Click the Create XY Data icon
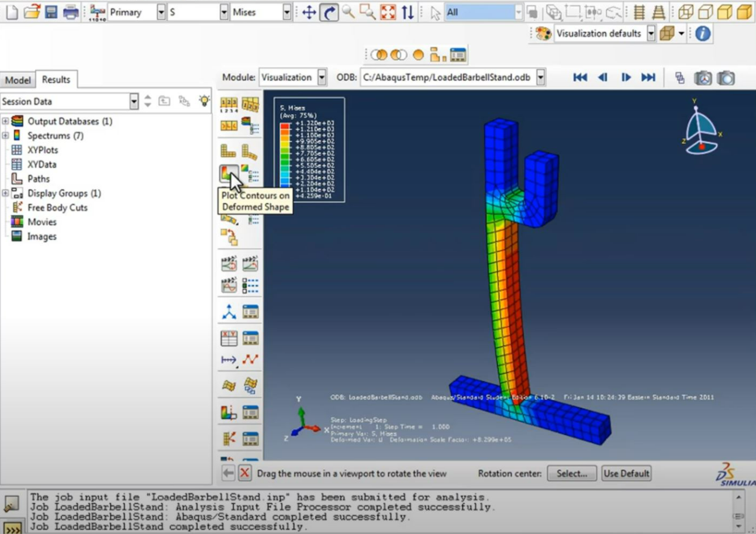 coord(229,338)
